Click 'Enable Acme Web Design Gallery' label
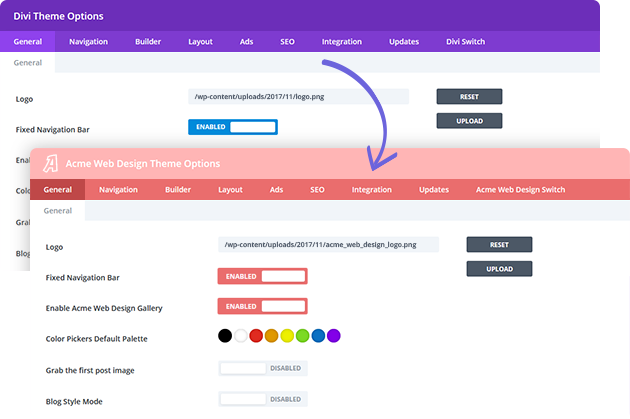 [x=104, y=308]
